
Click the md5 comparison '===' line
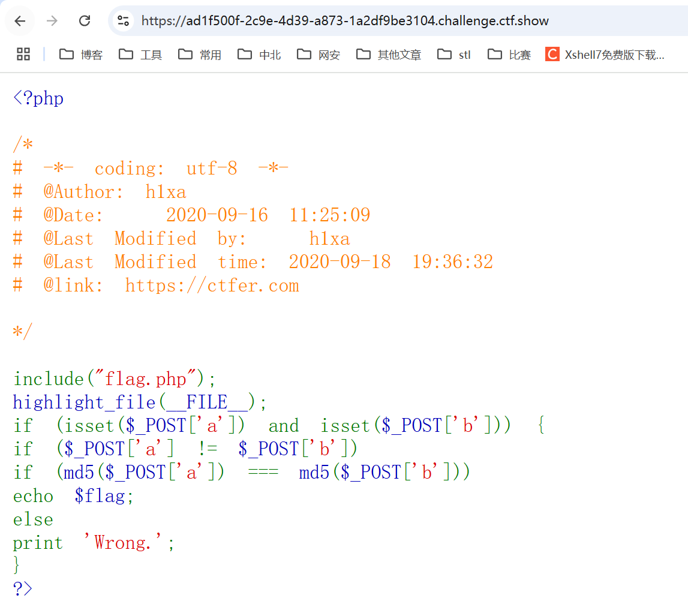click(241, 473)
